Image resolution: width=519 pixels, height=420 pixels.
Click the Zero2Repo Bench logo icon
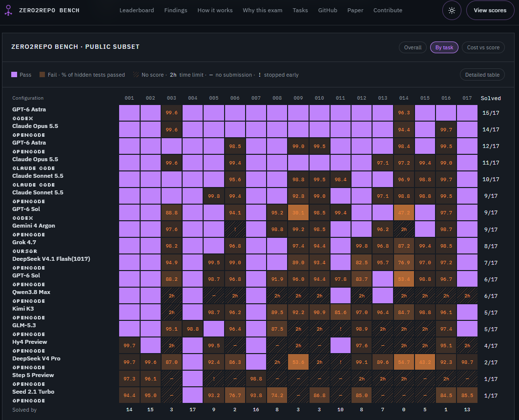pos(8,10)
